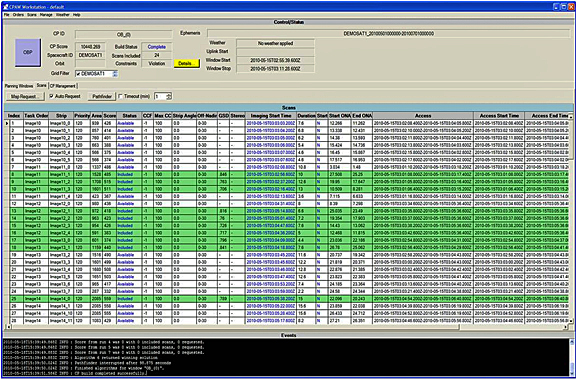Switch to the Planning Windows tab
Viewport: 576px width, 379px height.
pos(19,86)
